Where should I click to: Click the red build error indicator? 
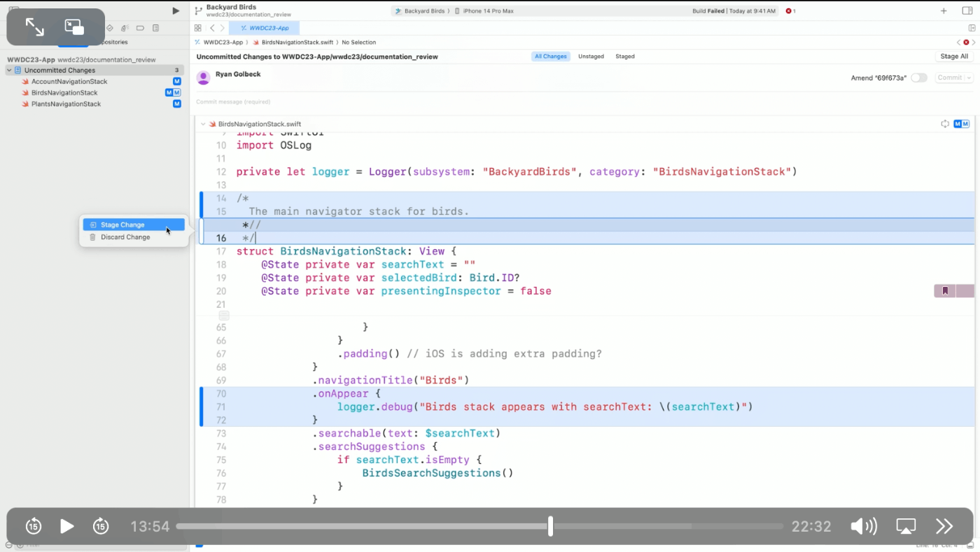(x=790, y=11)
